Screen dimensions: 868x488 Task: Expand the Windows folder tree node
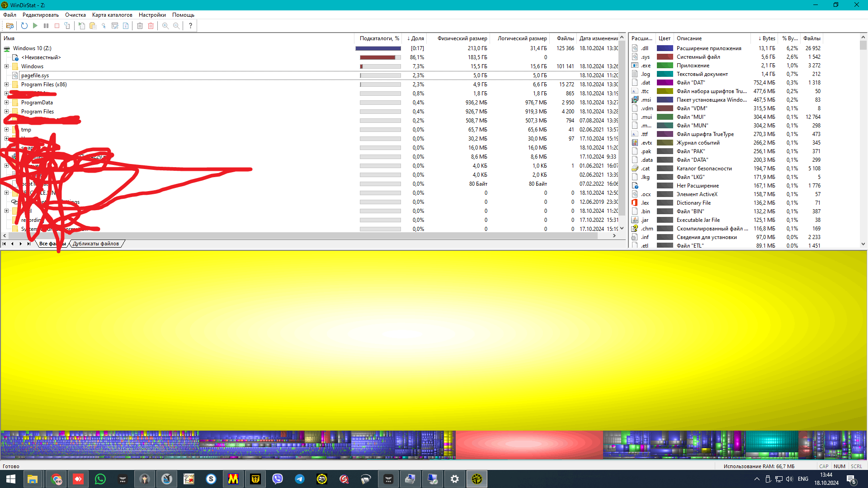7,66
